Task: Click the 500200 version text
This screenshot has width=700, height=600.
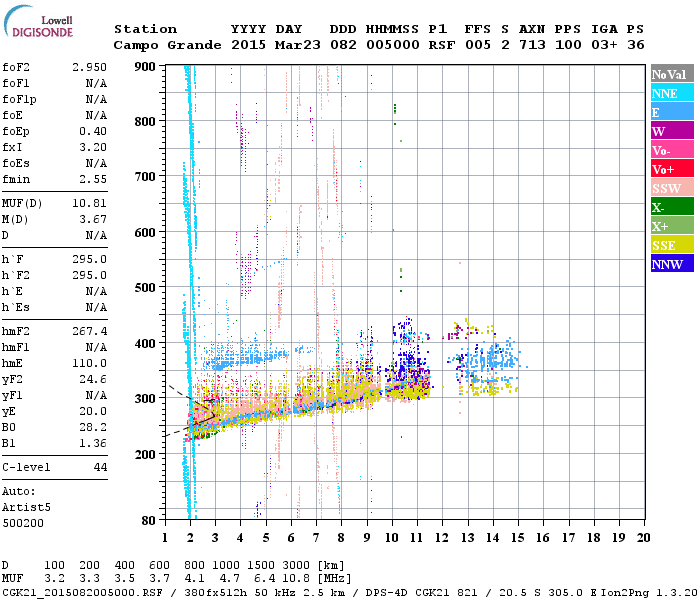Action: click(x=23, y=523)
